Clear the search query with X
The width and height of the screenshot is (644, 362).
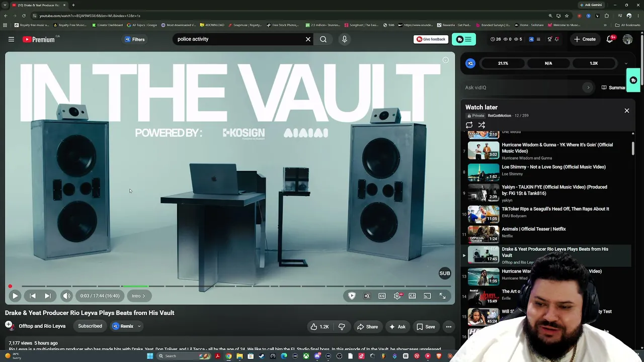308,39
